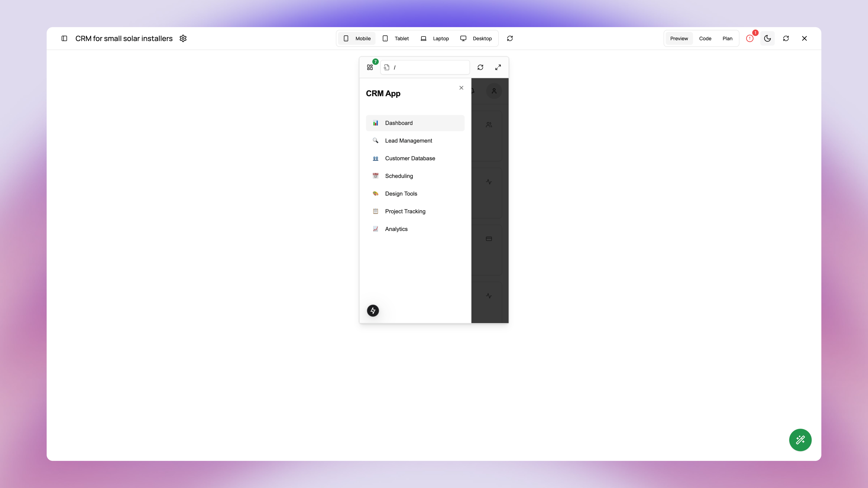The width and height of the screenshot is (868, 488).
Task: Open the routes grid icon with badge
Action: coord(370,67)
